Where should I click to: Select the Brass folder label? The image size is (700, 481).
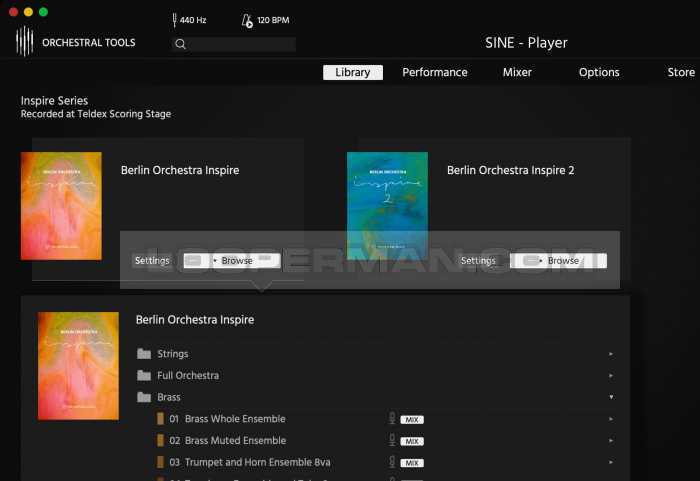[169, 397]
